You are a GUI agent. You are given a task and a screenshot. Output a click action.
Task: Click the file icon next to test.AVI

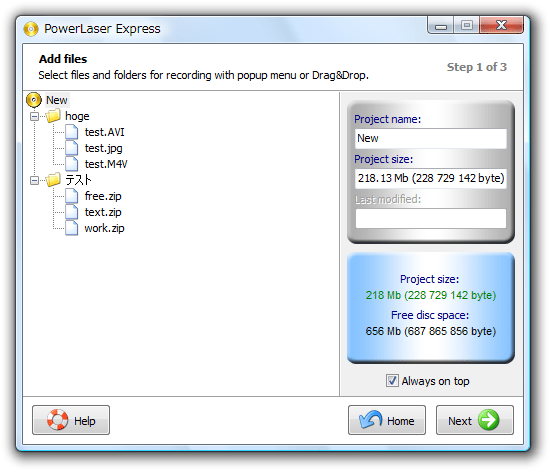pos(72,132)
